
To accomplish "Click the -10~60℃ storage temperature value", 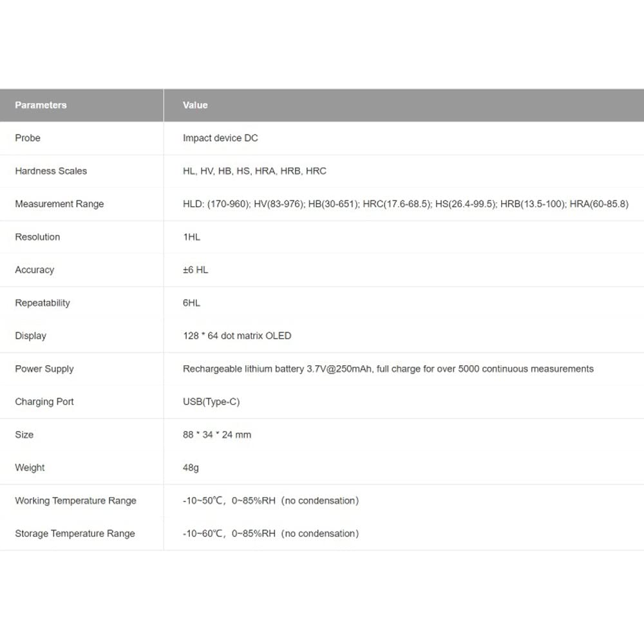I will 270,533.
